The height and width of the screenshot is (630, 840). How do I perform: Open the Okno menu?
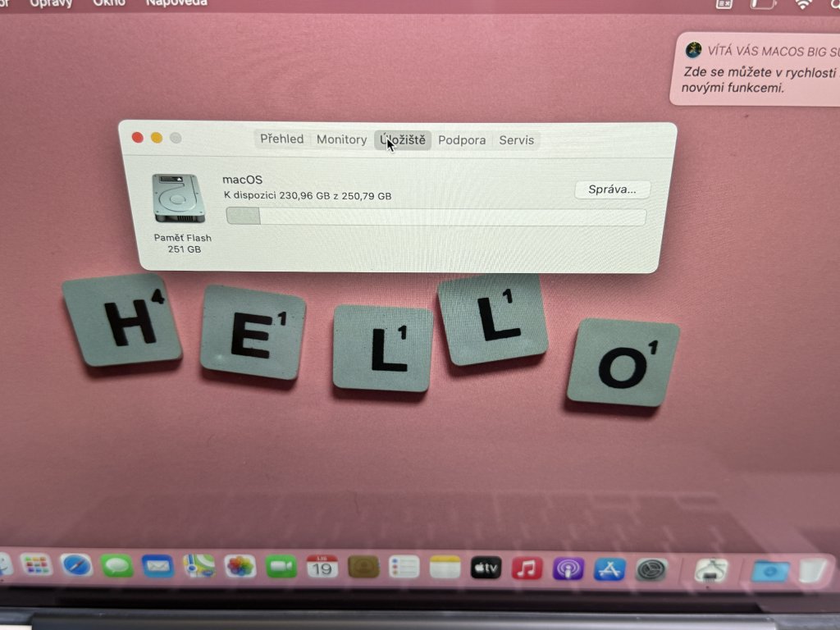(x=109, y=3)
